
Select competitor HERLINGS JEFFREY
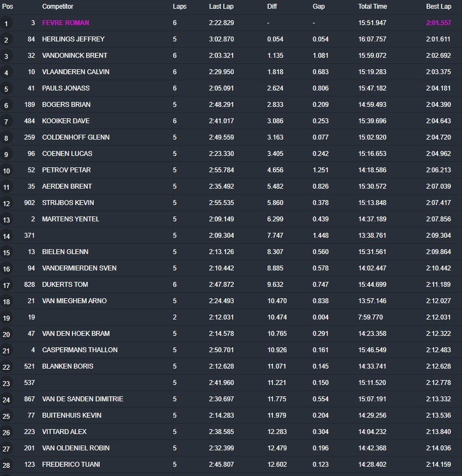[x=73, y=39]
